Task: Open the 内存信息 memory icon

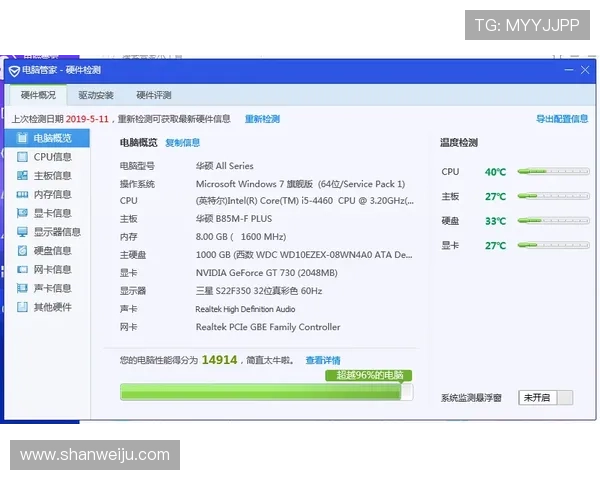Action: tap(22, 194)
